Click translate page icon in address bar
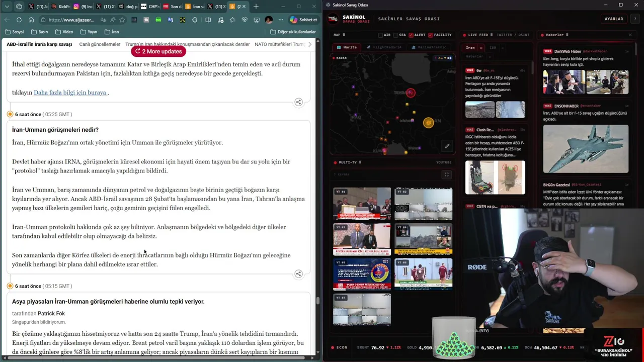Viewport: 644px width, 362px height. tap(103, 20)
